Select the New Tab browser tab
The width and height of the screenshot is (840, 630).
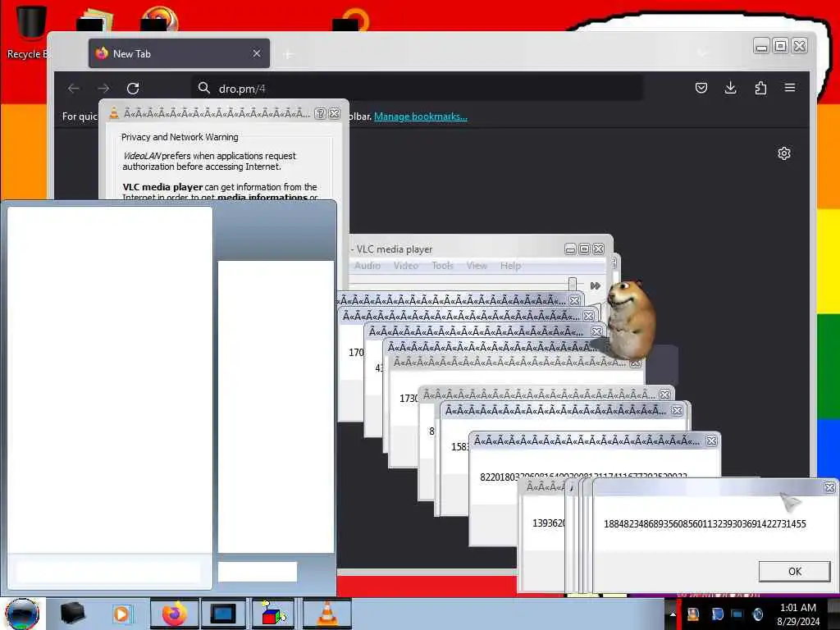tap(179, 53)
